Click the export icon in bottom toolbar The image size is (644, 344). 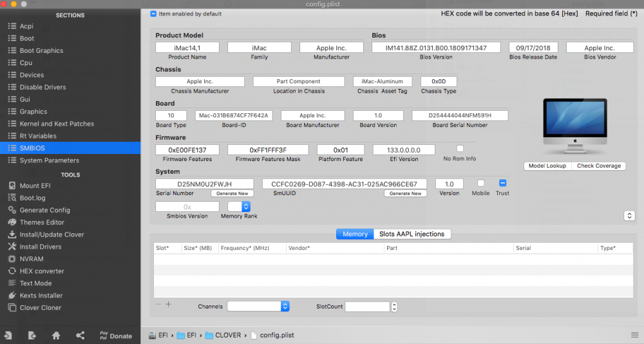click(x=32, y=336)
